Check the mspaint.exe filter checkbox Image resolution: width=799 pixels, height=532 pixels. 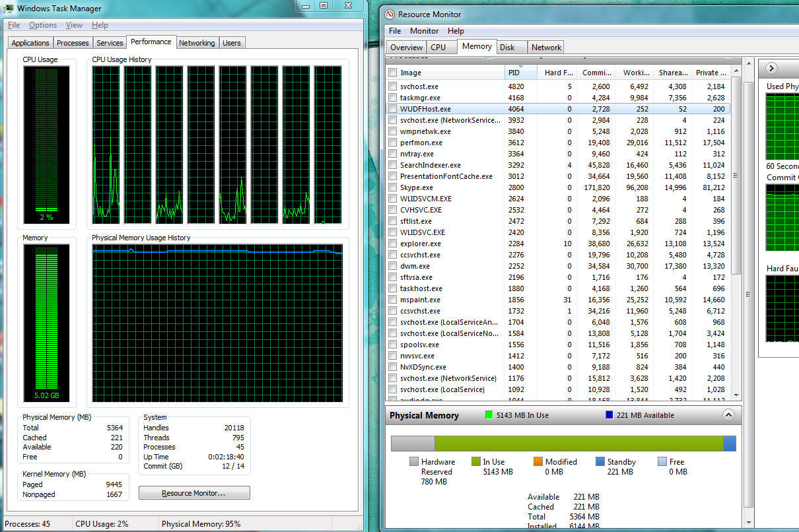393,300
